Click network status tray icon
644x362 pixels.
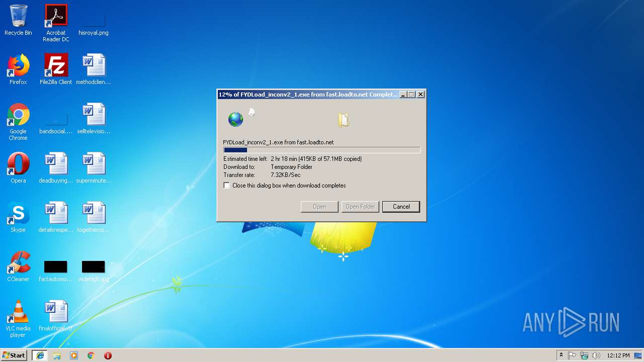click(x=584, y=355)
